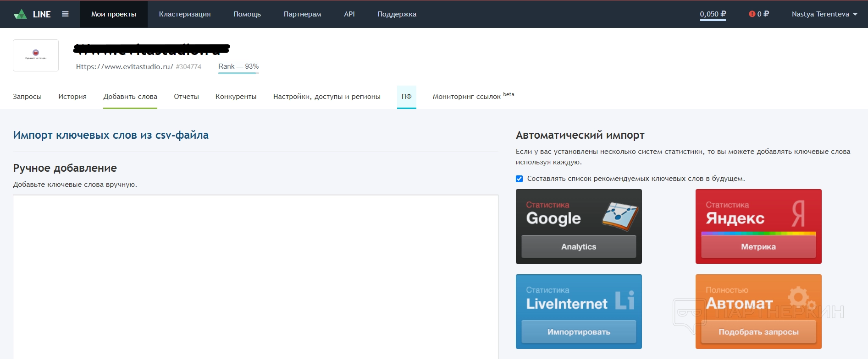Image resolution: width=868 pixels, height=359 pixels.
Task: Click the project site thumbnail logo
Action: coord(36,55)
